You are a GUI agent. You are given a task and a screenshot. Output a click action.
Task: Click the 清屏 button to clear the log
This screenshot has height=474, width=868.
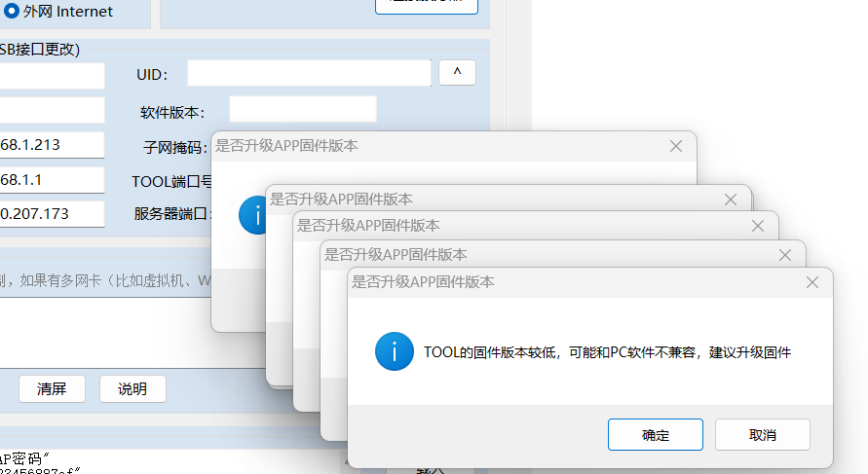pos(52,388)
